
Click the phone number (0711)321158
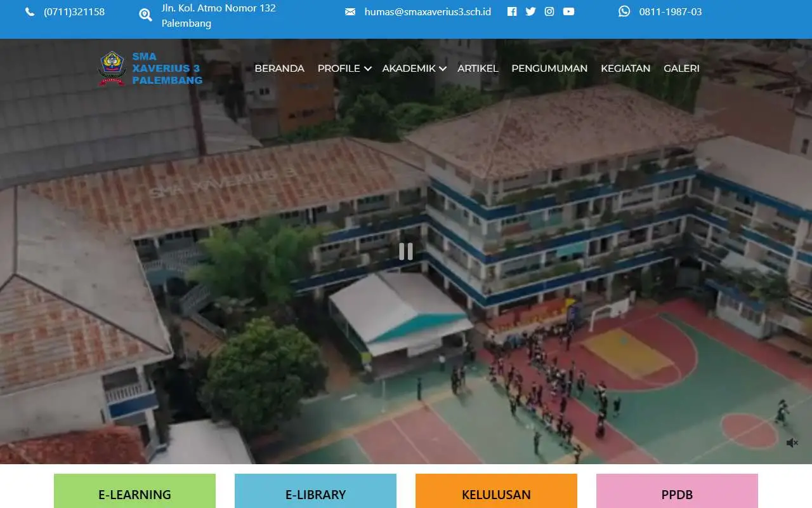coord(74,12)
